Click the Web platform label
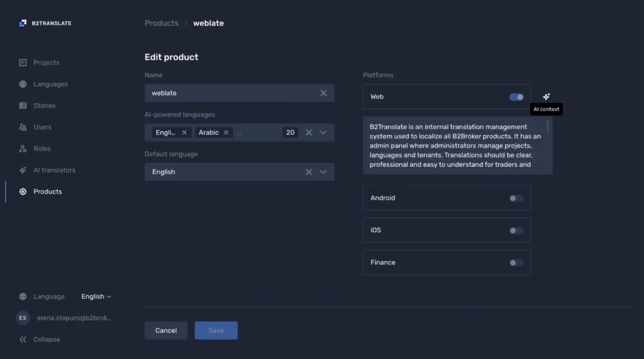This screenshot has width=644, height=359. coord(377,97)
